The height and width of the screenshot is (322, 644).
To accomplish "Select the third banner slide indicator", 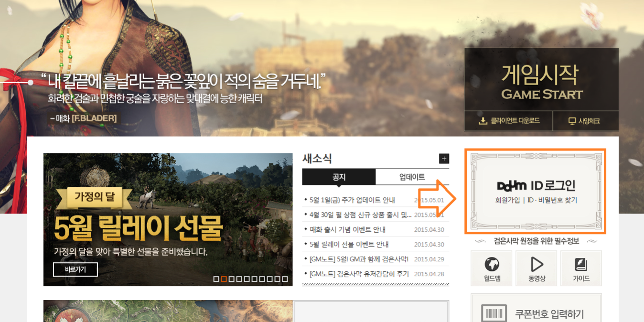I will click(x=231, y=279).
